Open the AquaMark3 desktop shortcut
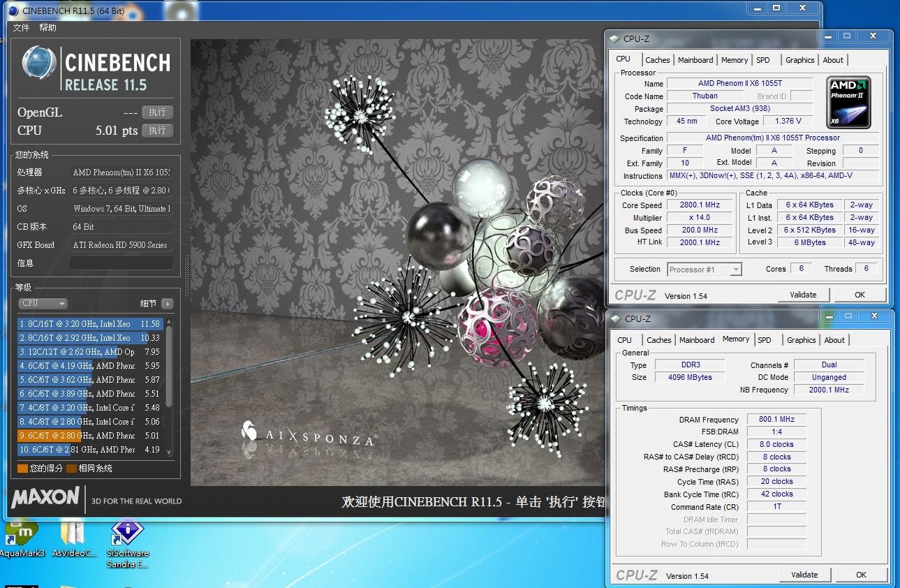Screen dimensions: 900x588 [x=21, y=539]
